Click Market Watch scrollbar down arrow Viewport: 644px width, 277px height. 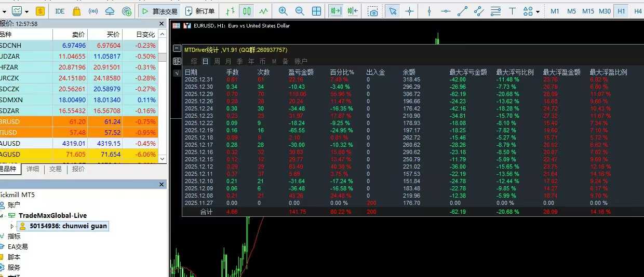pos(163,158)
